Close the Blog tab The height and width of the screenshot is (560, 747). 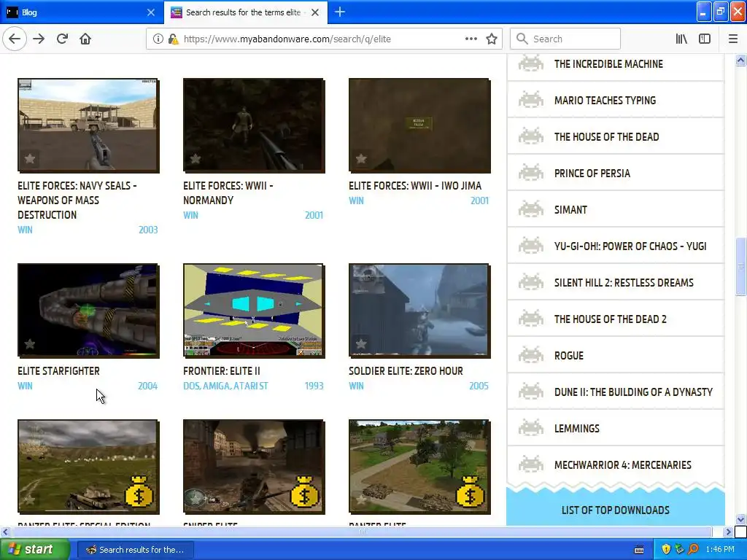(x=150, y=12)
